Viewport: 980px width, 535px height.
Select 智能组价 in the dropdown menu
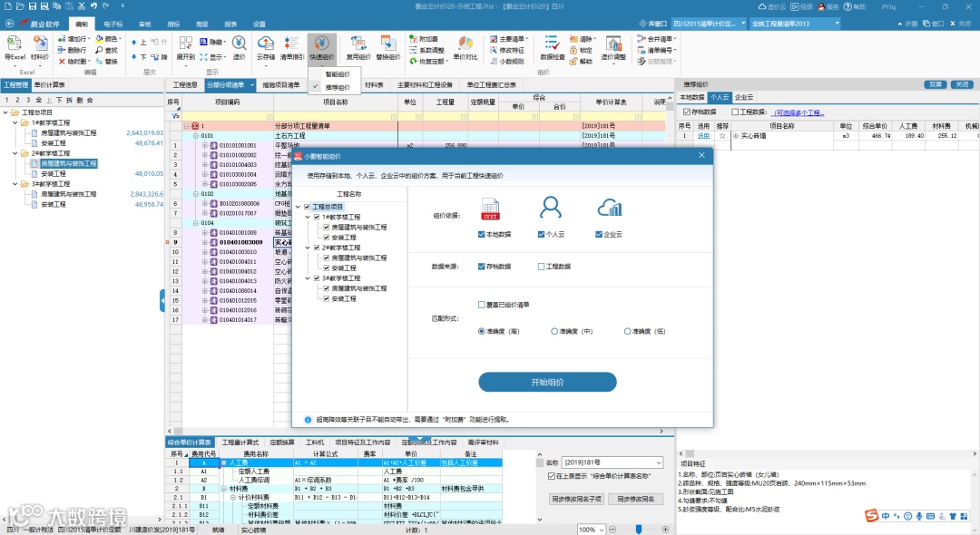tap(338, 74)
